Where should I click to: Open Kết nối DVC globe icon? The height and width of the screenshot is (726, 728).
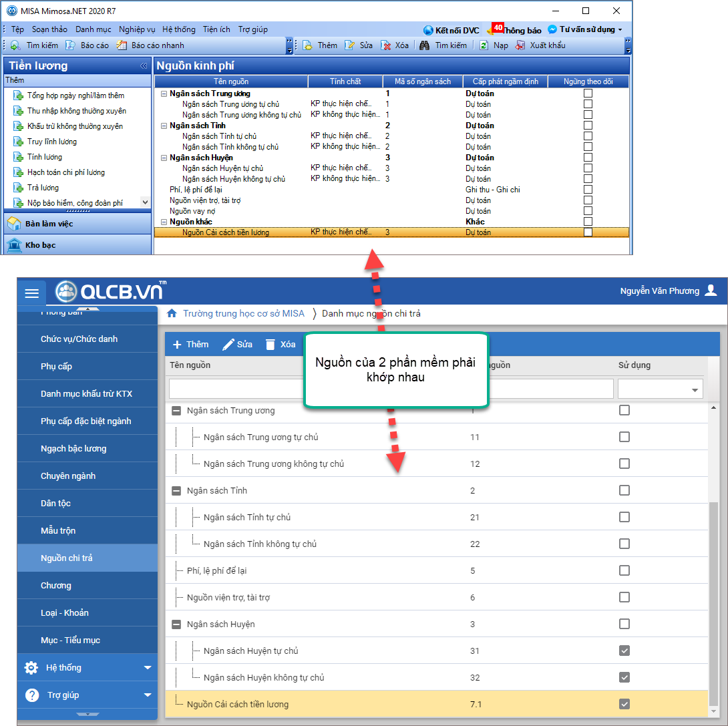pos(428,30)
